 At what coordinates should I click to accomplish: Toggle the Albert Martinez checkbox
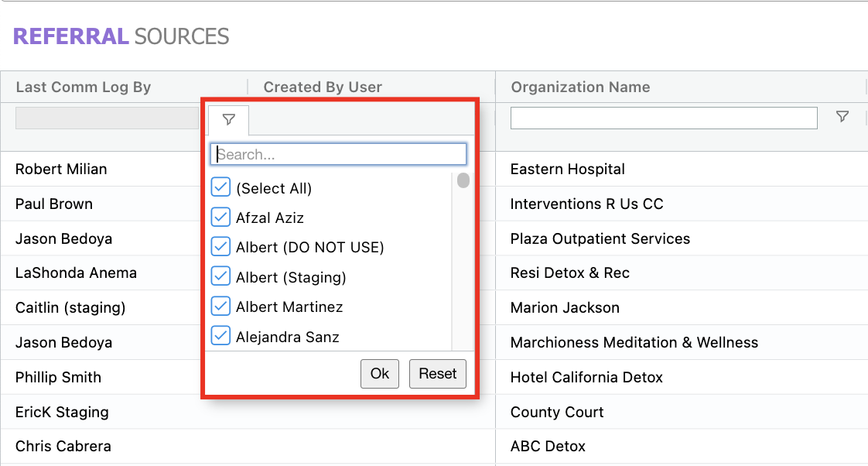[221, 307]
